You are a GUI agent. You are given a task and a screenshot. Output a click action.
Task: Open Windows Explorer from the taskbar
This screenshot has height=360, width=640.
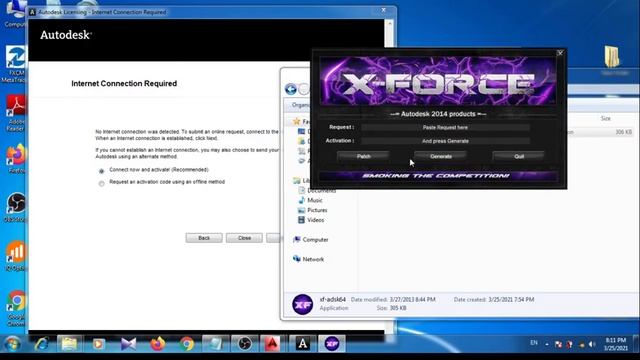point(69,344)
